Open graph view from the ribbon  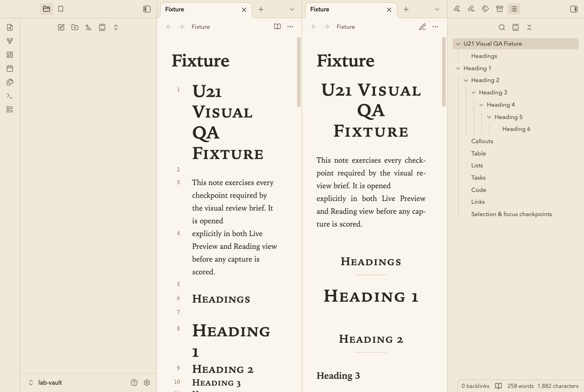[10, 41]
